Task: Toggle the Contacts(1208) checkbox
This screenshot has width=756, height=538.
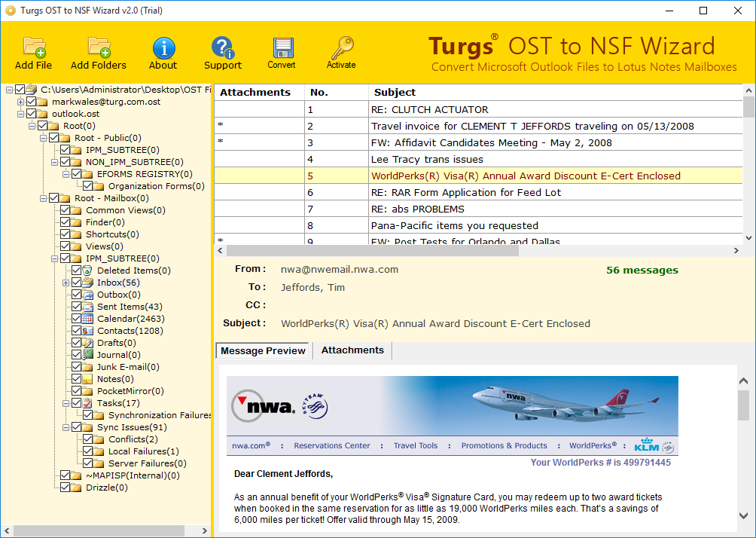Action: [x=77, y=331]
